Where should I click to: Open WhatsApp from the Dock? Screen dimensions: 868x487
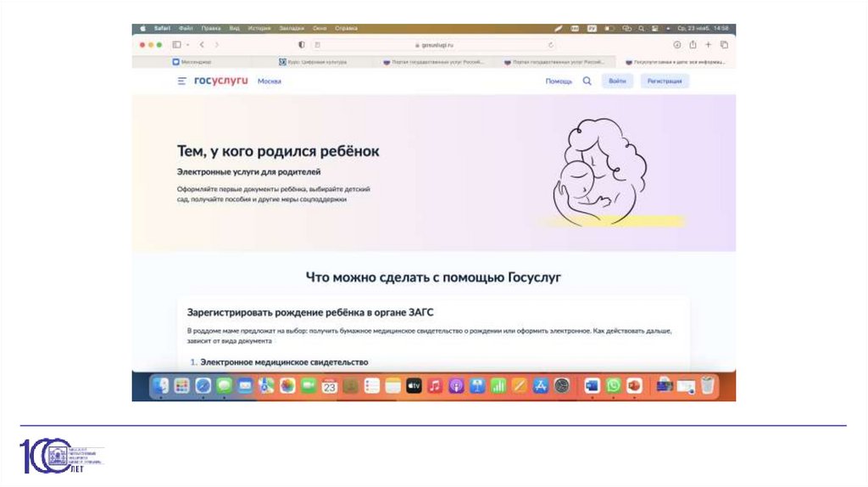pos(613,386)
